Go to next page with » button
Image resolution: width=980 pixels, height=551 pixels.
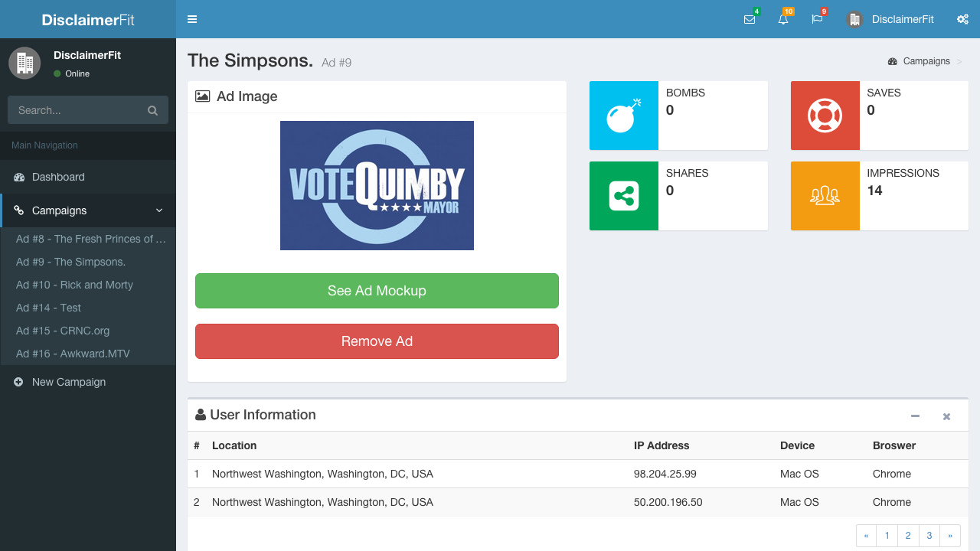click(950, 536)
